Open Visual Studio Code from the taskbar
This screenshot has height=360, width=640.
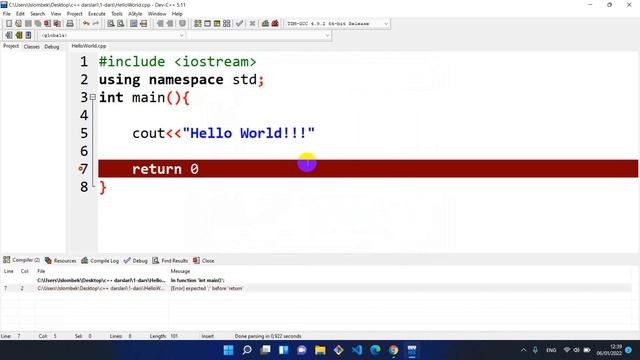[x=357, y=350]
